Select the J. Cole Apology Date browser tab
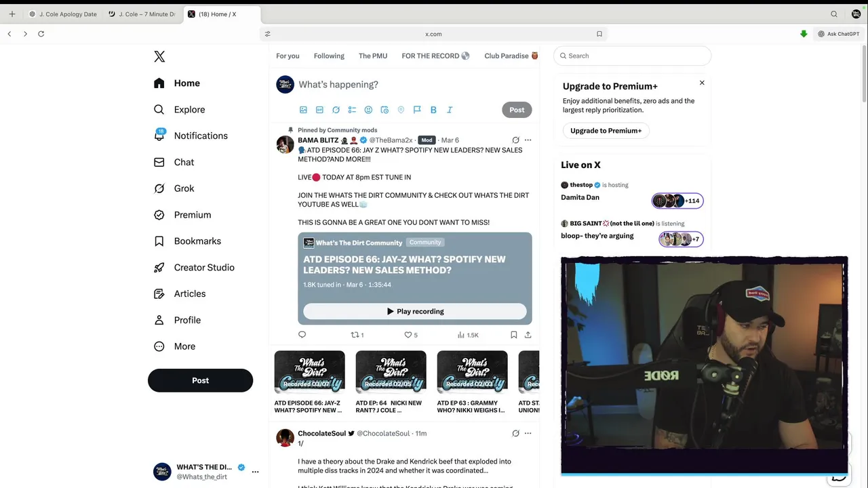This screenshot has height=488, width=868. 63,14
